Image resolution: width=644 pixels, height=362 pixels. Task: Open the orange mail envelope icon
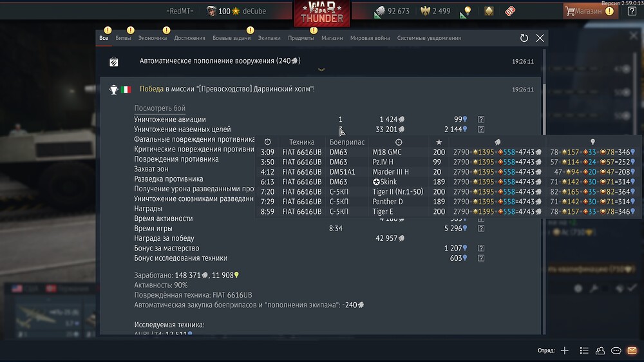click(632, 350)
